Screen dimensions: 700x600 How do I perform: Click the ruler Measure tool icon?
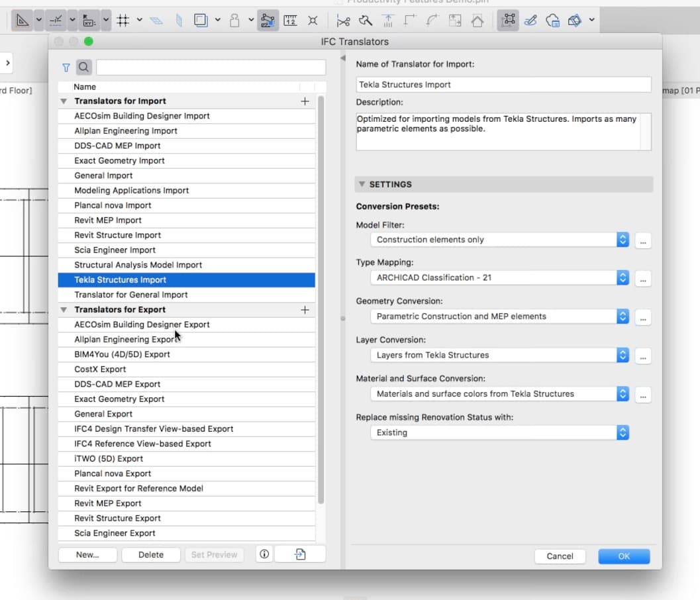(290, 20)
